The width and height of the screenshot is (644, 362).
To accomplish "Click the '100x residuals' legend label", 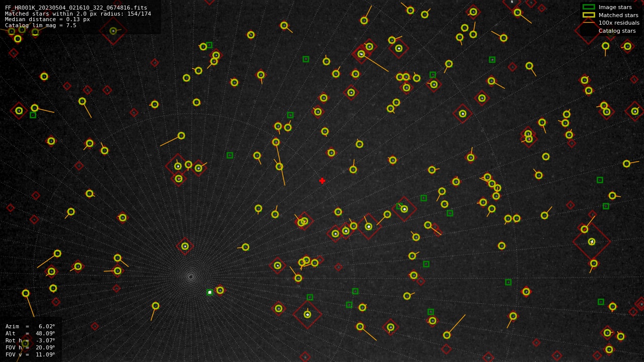I will pyautogui.click(x=619, y=23).
